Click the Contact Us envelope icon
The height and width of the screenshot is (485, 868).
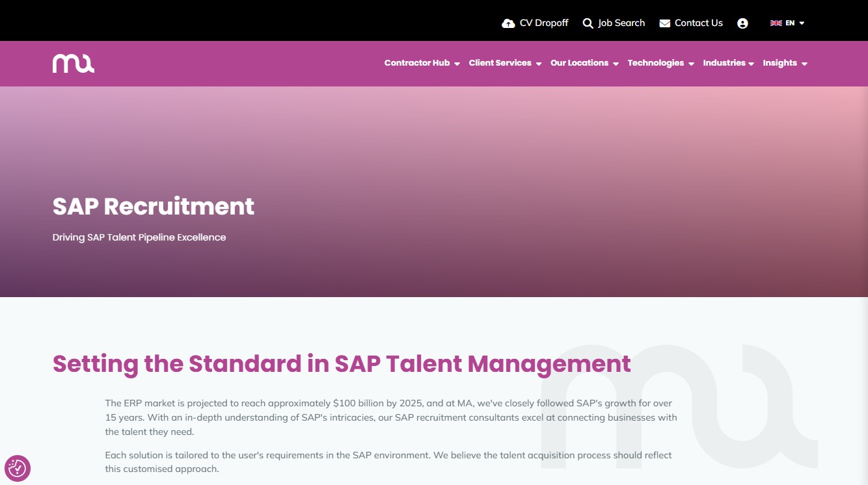pyautogui.click(x=664, y=23)
